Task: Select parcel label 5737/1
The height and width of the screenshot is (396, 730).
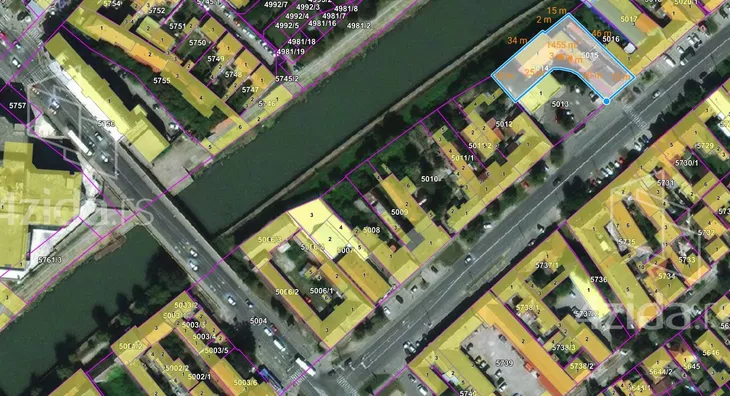Action: tap(547, 265)
